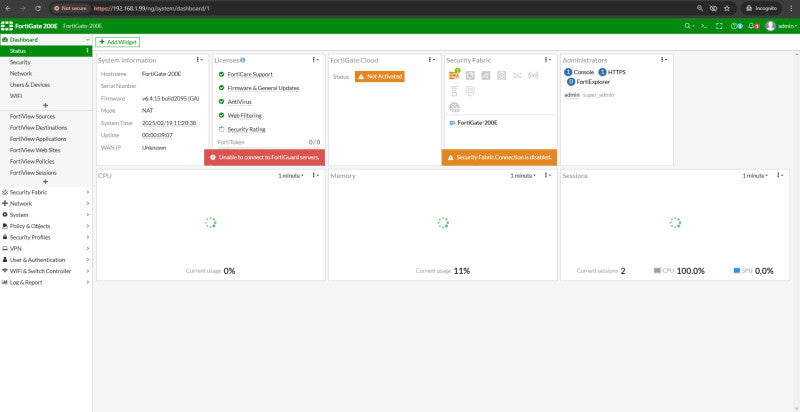Open FortiGate Cloud widget options menu
The height and width of the screenshot is (412, 800).
(432, 60)
